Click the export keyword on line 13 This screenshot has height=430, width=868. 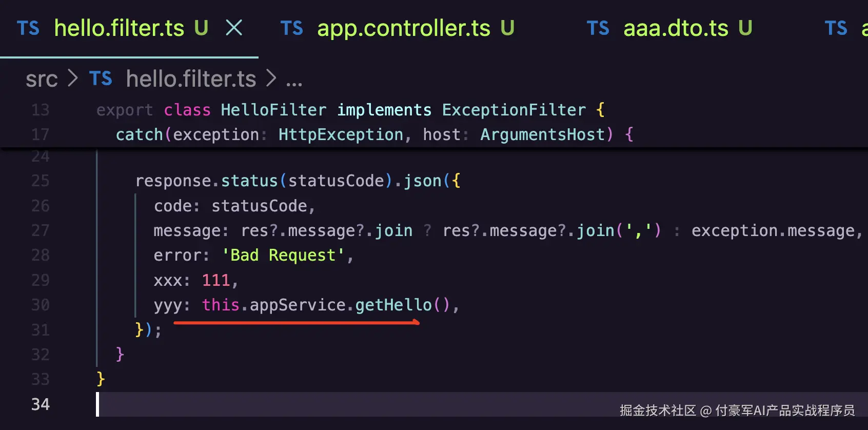(125, 110)
